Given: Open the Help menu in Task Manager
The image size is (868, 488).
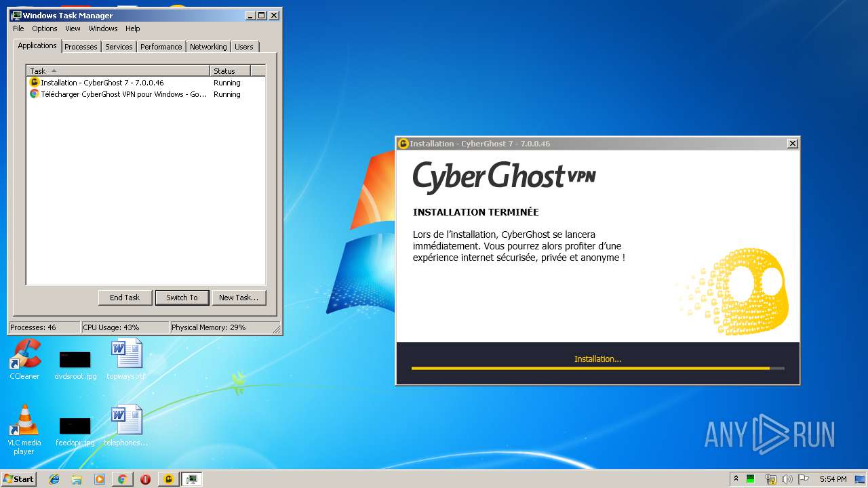Looking at the screenshot, I should (x=133, y=28).
